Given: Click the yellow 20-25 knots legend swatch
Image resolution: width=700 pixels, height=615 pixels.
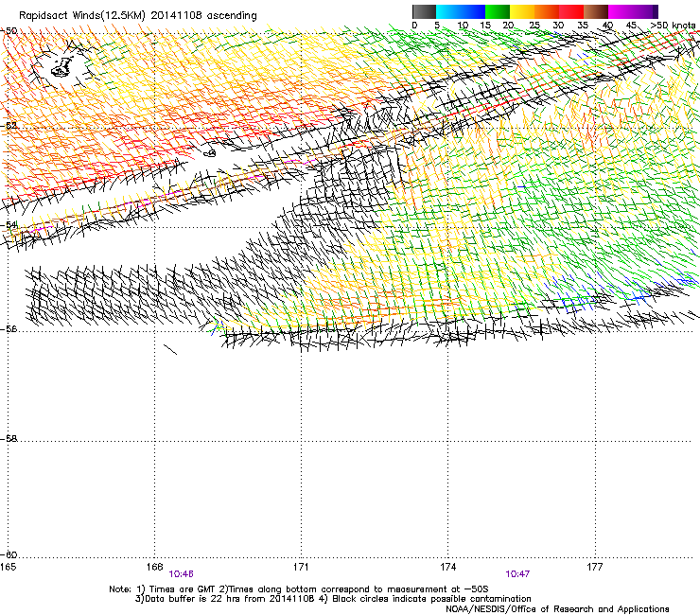Looking at the screenshot, I should [x=522, y=11].
